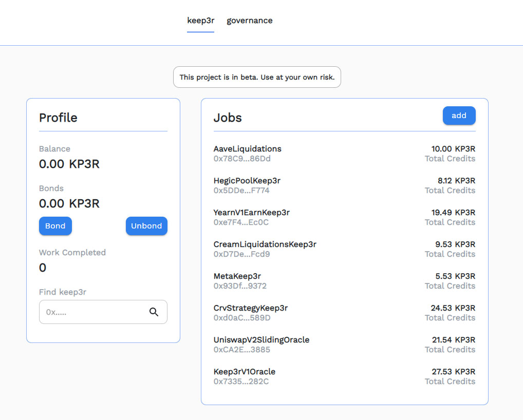The image size is (523, 420).
Task: Select the CreamLiquidationsKeep3r job
Action: pyautogui.click(x=265, y=244)
